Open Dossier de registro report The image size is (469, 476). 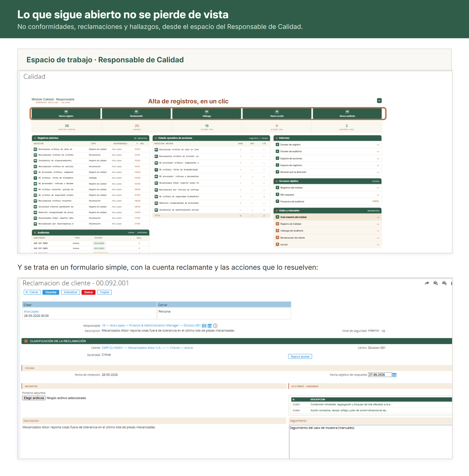point(327,145)
